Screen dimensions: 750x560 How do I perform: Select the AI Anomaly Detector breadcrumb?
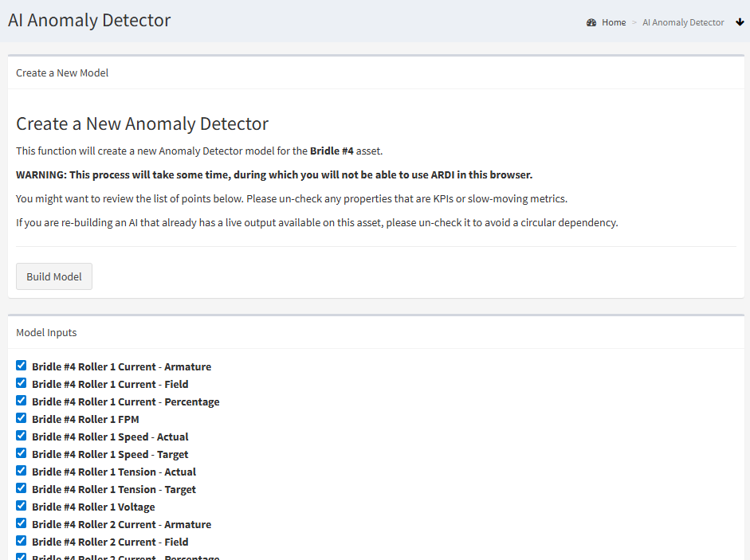point(683,22)
